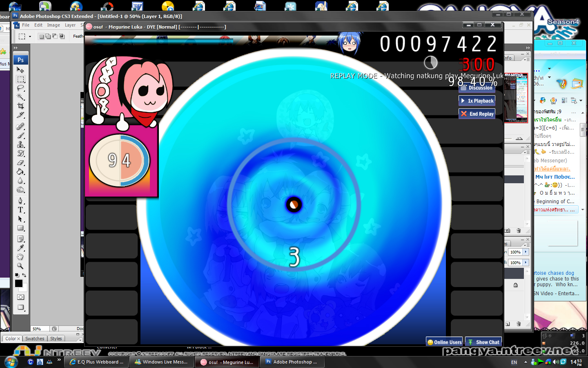The width and height of the screenshot is (588, 368).
Task: Select the Paint Bucket tool
Action: 20,171
